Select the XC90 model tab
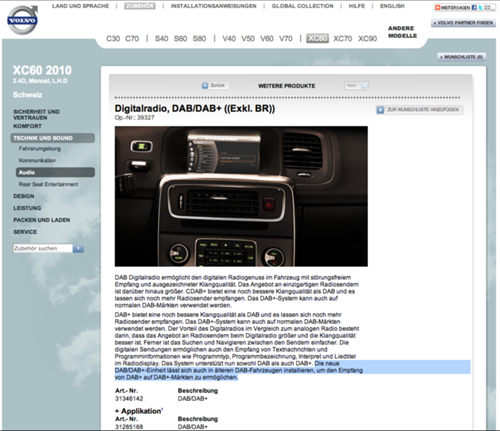Viewport: 500px width, 431px height. pyautogui.click(x=368, y=39)
